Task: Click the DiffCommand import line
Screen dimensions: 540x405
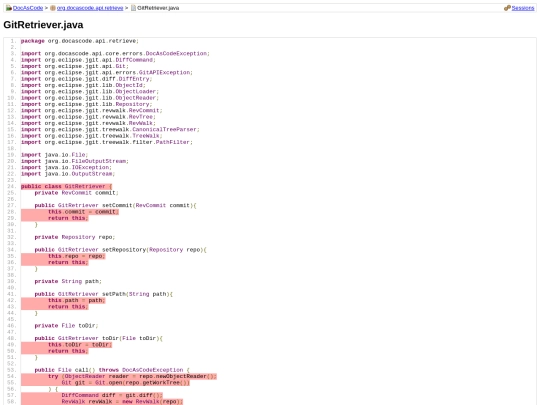Action: click(x=88, y=60)
